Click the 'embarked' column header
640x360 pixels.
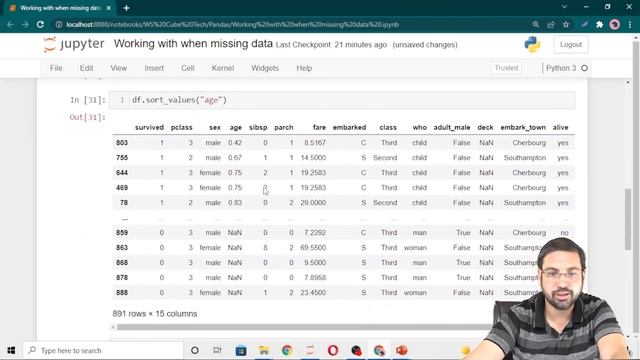349,127
